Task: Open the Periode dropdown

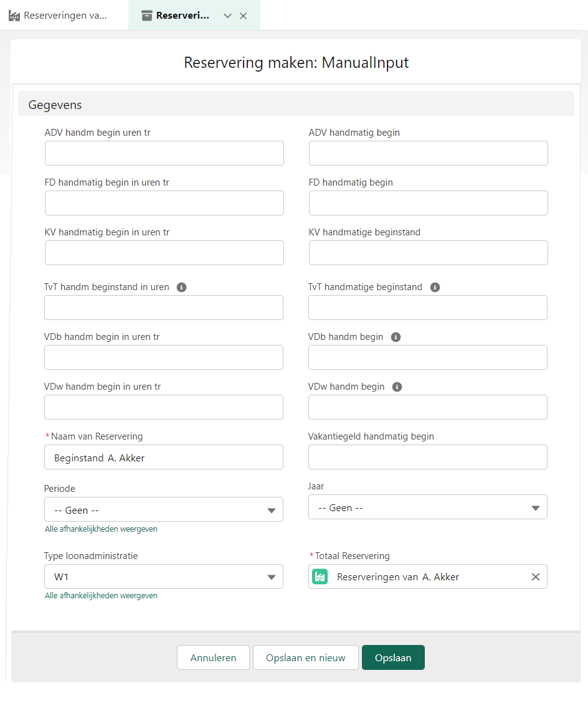Action: 163,509
